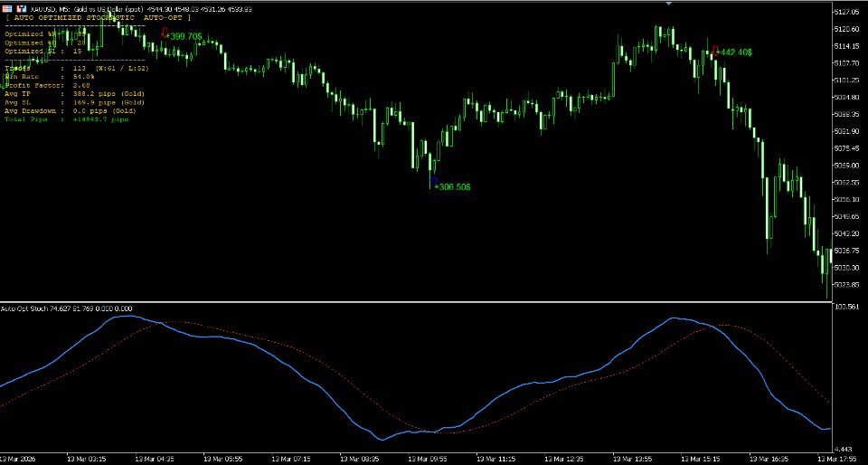Viewport: 868px width, 465px height.
Task: Click the 5081.90 price scale label
Action: [849, 131]
